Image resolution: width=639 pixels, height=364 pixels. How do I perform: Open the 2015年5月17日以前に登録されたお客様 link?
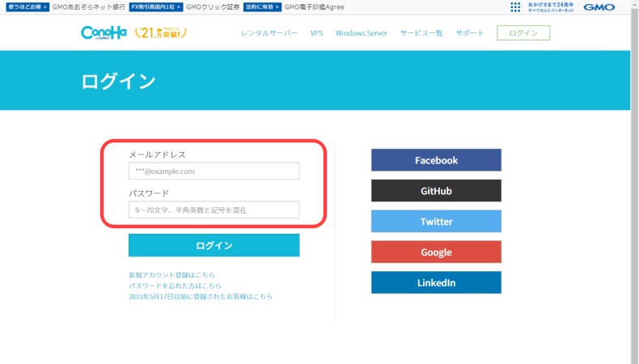click(x=201, y=296)
